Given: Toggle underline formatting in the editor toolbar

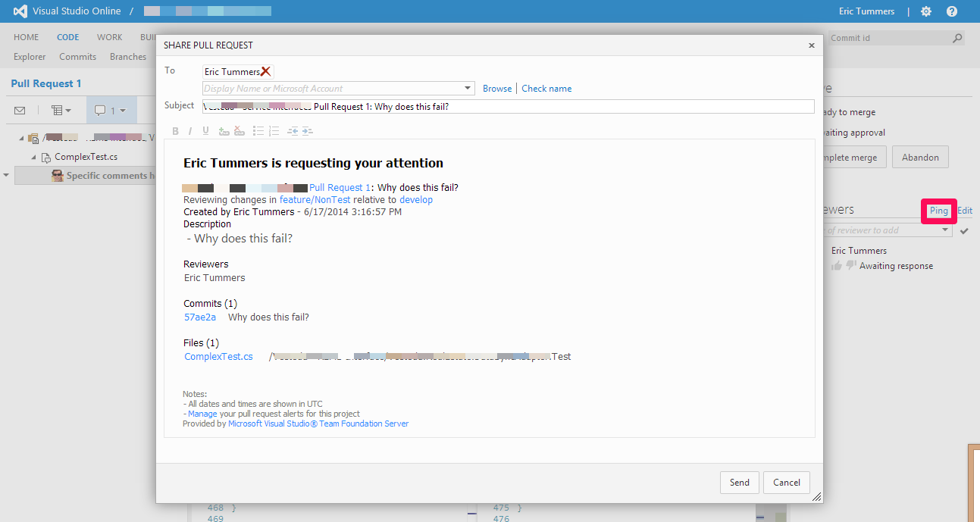Looking at the screenshot, I should (205, 131).
